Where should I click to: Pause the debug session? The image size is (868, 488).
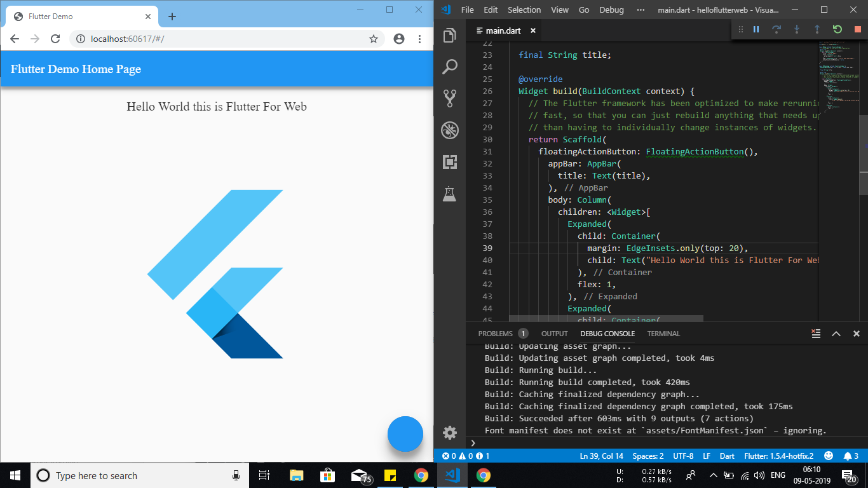[756, 29]
